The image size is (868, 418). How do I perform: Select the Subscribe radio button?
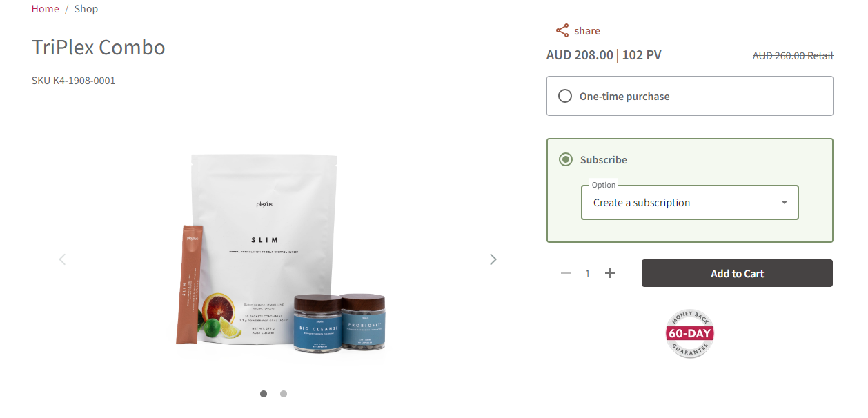coord(566,159)
